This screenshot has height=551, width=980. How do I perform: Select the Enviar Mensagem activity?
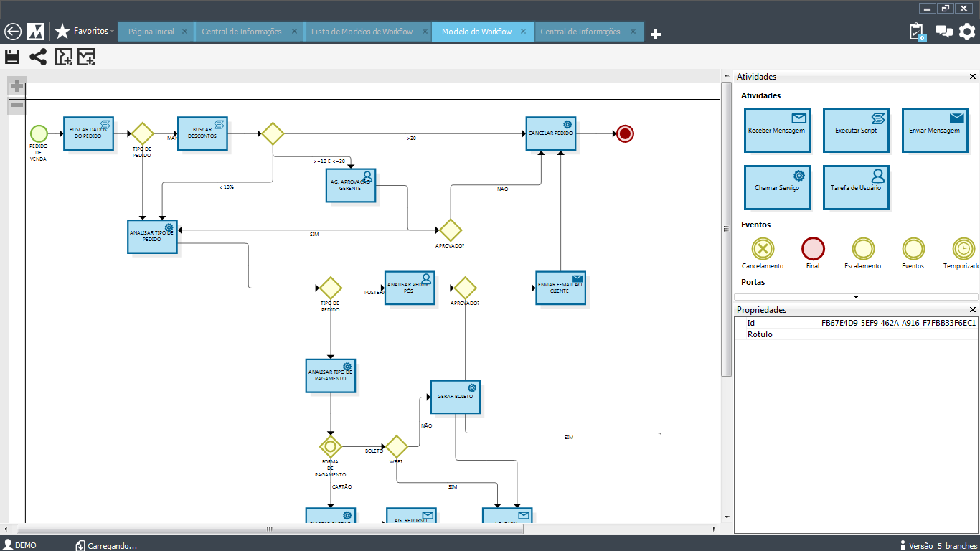pyautogui.click(x=935, y=130)
